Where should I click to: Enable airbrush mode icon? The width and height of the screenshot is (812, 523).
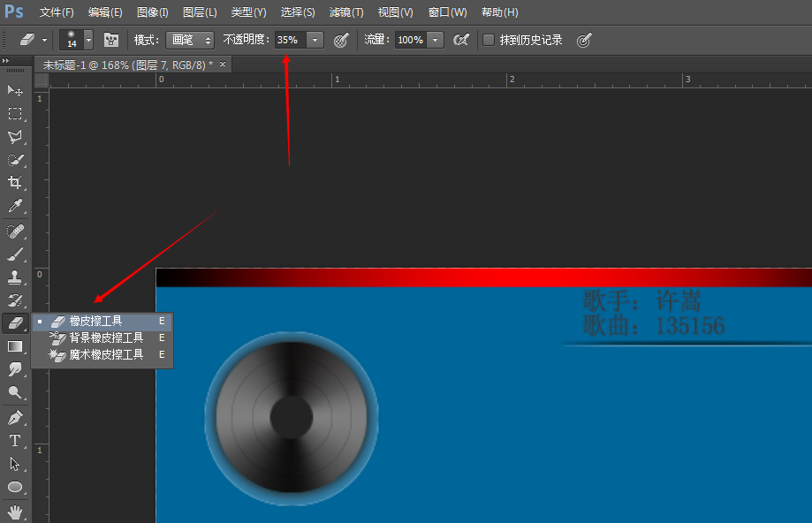click(460, 40)
